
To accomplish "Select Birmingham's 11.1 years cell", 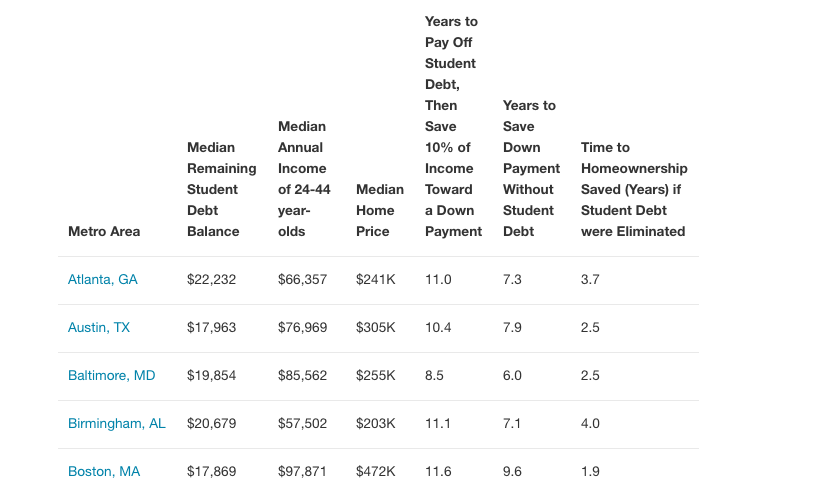I will pos(438,424).
